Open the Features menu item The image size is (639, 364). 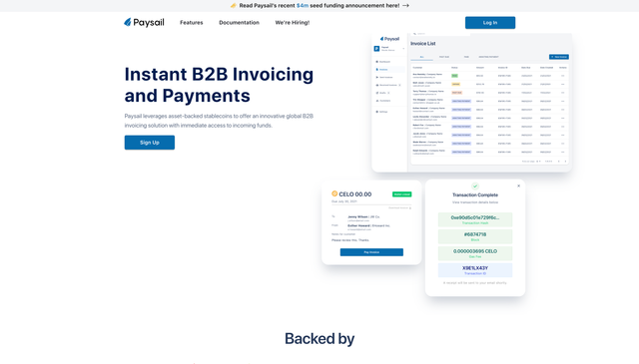[x=191, y=22]
